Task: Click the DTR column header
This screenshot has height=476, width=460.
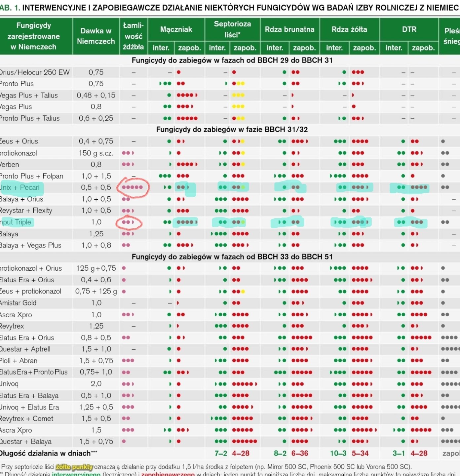Action: click(x=409, y=29)
